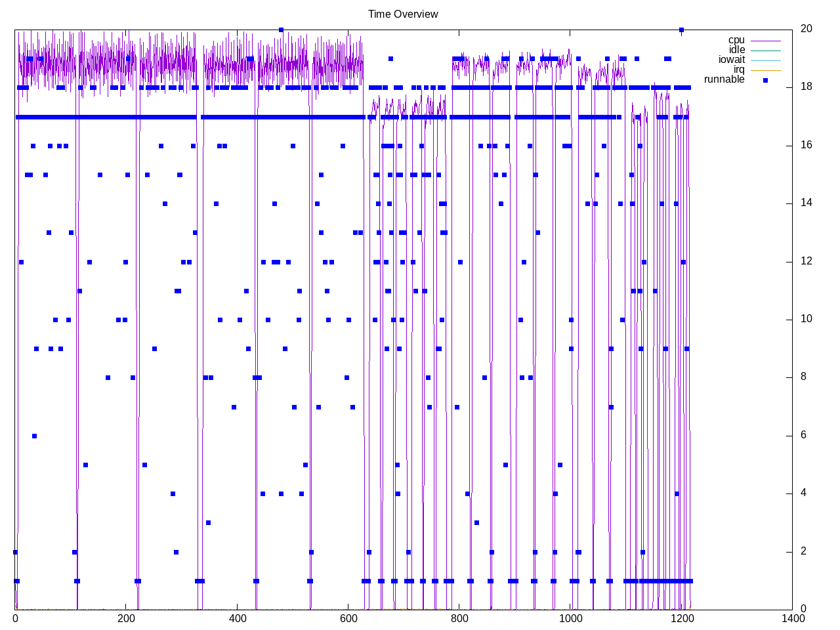Click the light blue iowait legend line sample
The width and height of the screenshot is (840, 630).
tap(765, 60)
